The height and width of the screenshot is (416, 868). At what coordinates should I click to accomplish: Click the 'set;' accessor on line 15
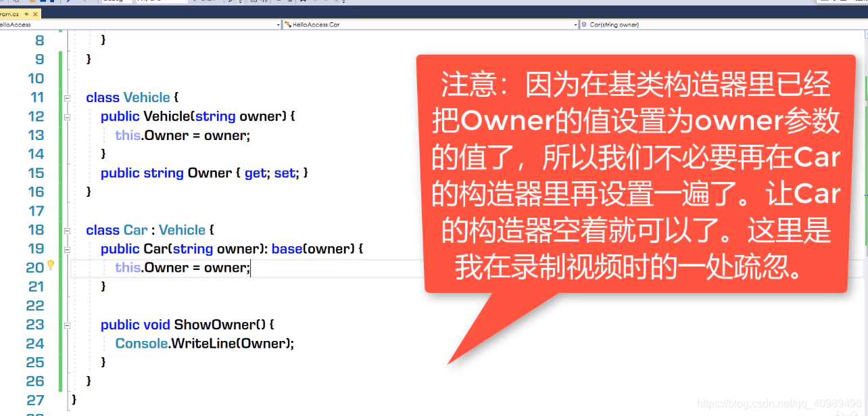click(x=285, y=173)
